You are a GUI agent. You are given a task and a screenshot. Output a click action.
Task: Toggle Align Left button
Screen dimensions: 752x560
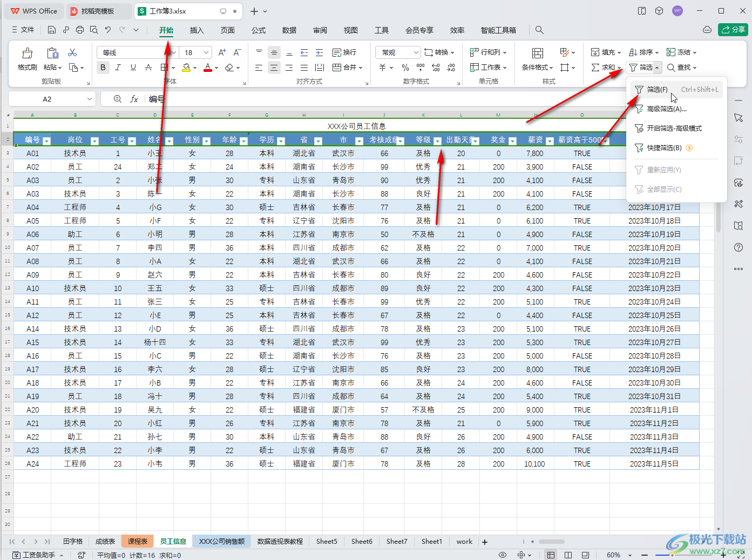tap(259, 68)
